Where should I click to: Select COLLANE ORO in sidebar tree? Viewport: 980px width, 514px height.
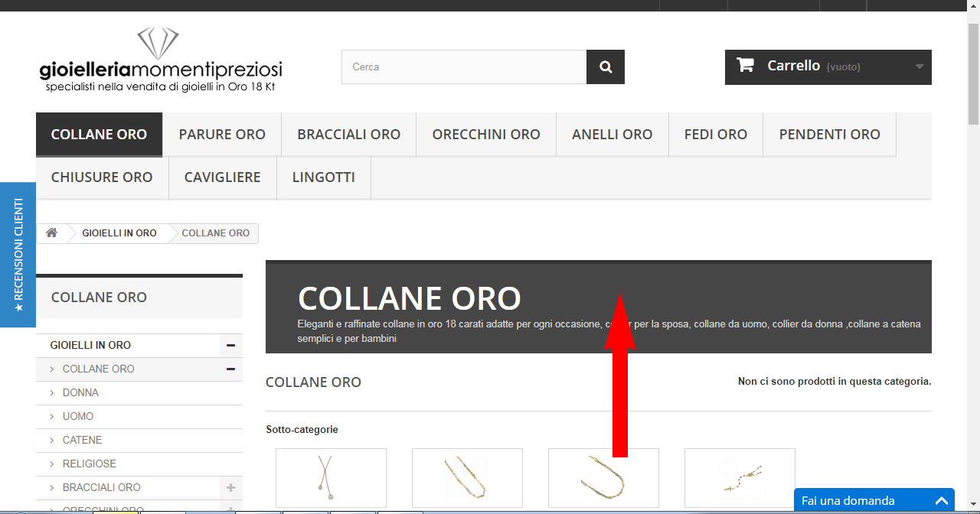pyautogui.click(x=98, y=369)
